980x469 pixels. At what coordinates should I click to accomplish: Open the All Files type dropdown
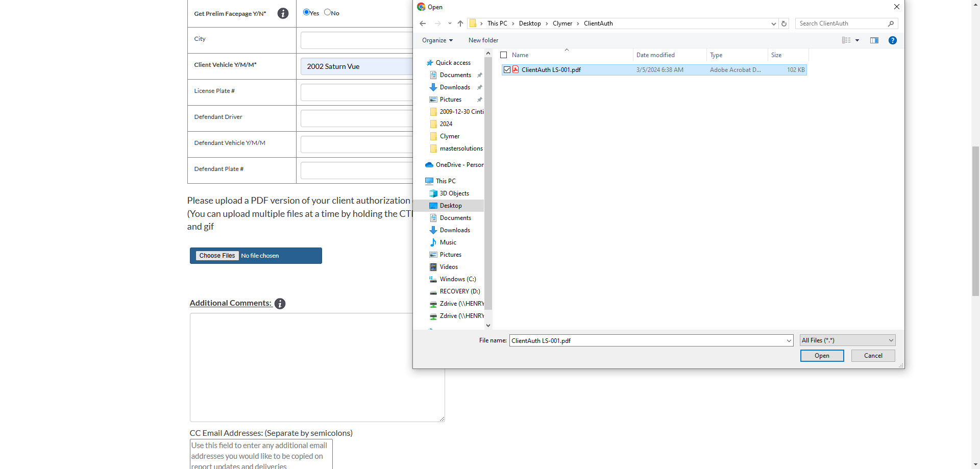[x=847, y=340]
